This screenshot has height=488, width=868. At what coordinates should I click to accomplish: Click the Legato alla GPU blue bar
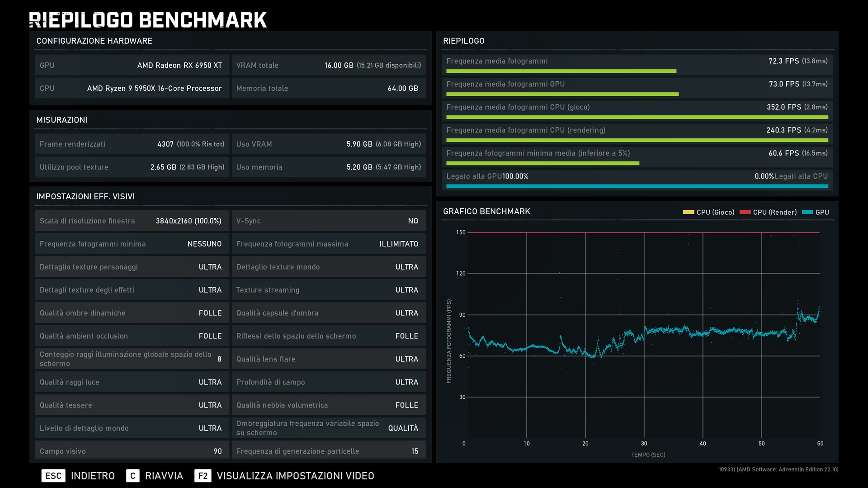pyautogui.click(x=637, y=186)
